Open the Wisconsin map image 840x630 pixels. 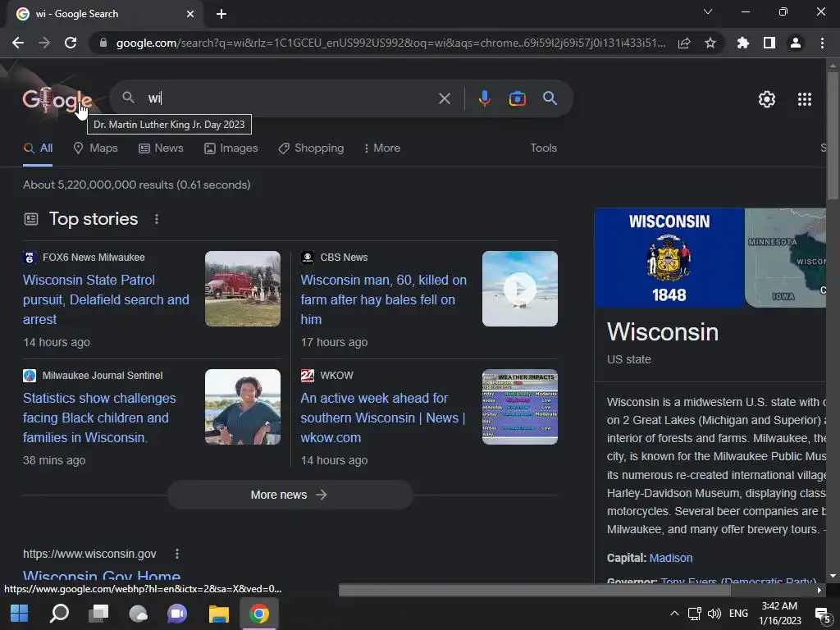click(785, 258)
